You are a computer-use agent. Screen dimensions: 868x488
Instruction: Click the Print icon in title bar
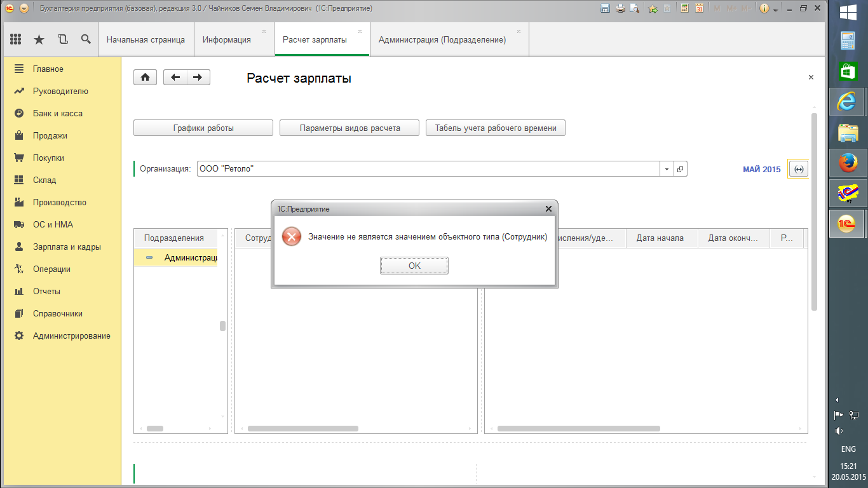click(620, 9)
